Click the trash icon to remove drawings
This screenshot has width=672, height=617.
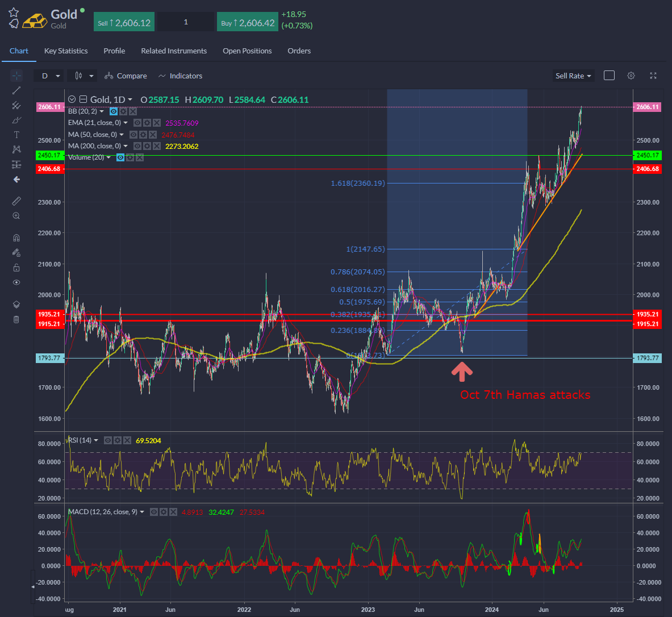click(16, 319)
